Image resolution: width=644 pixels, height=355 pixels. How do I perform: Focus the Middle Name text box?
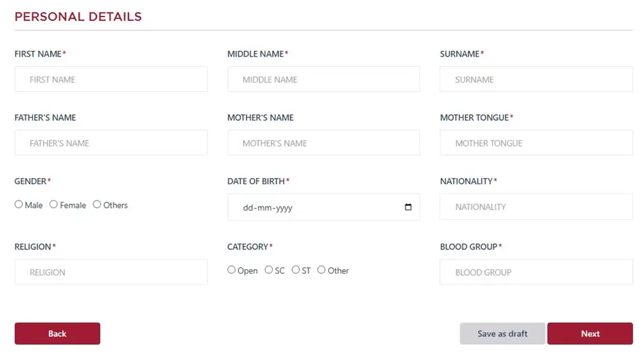point(324,79)
